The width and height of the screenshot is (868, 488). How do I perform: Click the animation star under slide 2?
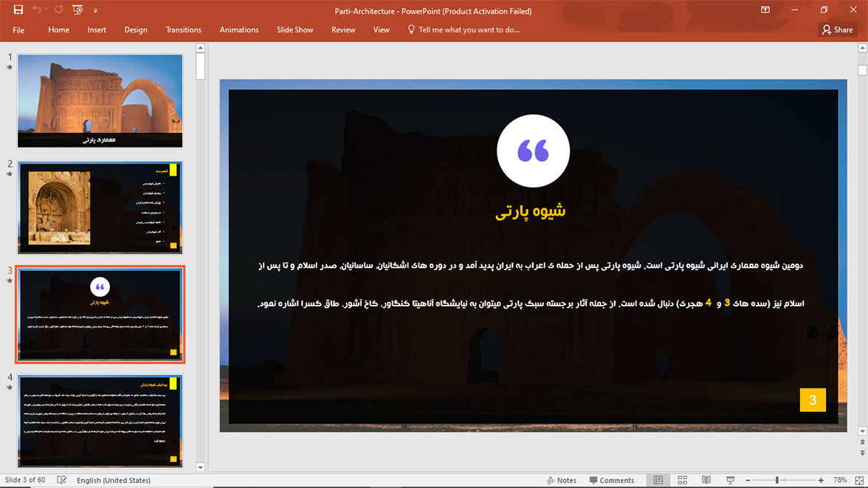pyautogui.click(x=10, y=174)
